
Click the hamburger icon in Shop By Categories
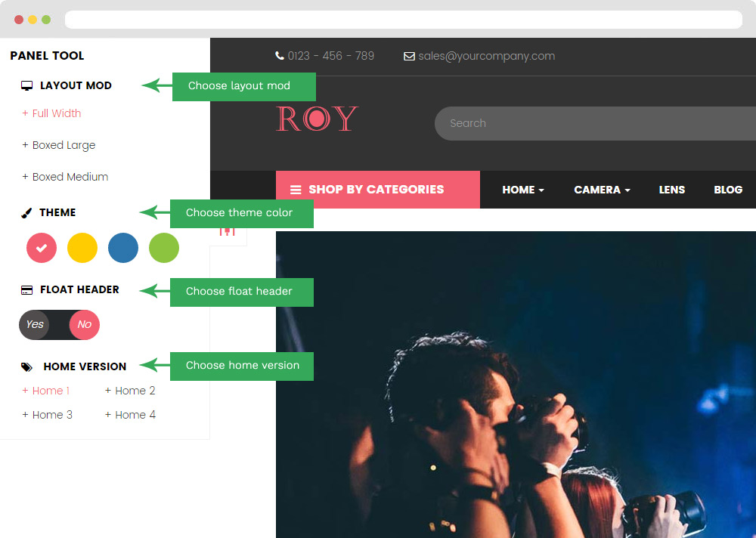click(296, 190)
